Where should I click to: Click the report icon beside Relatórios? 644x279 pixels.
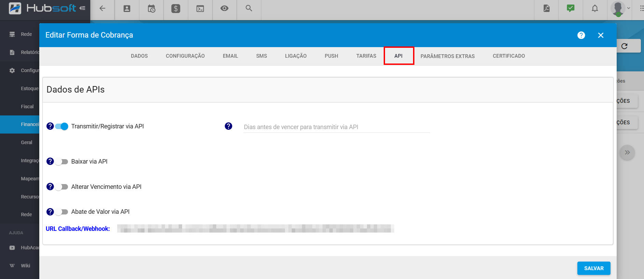point(12,52)
